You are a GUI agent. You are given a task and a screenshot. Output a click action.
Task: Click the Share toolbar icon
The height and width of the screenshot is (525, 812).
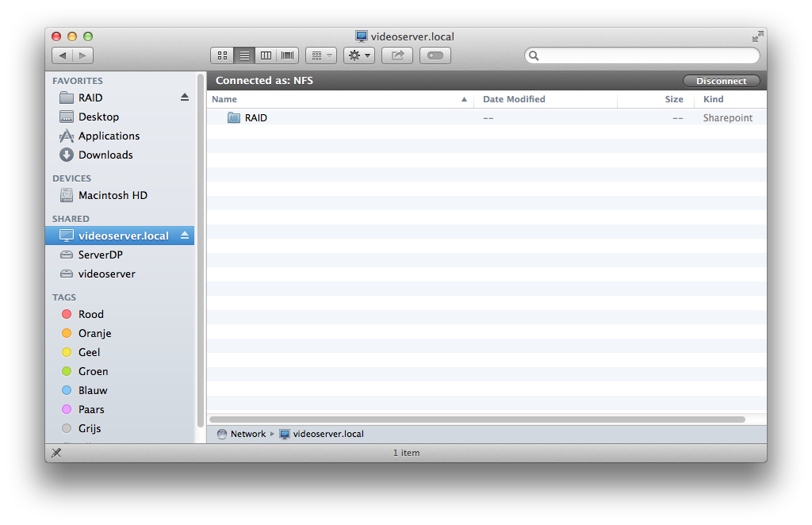click(x=397, y=56)
